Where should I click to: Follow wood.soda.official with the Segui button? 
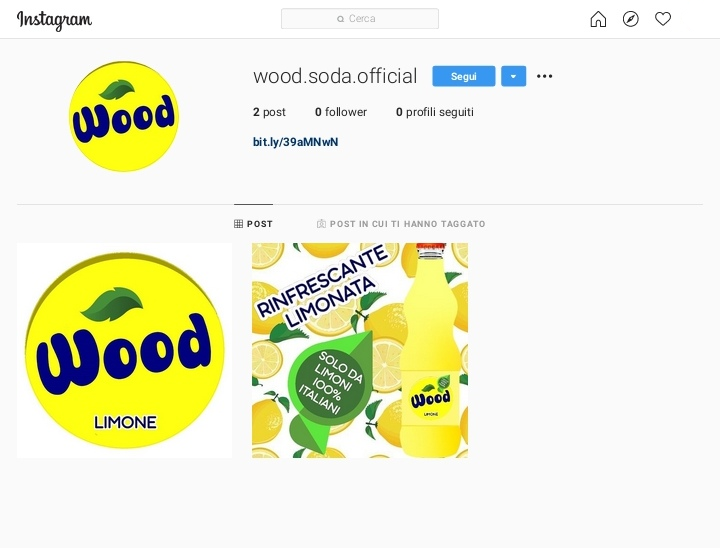pyautogui.click(x=464, y=76)
